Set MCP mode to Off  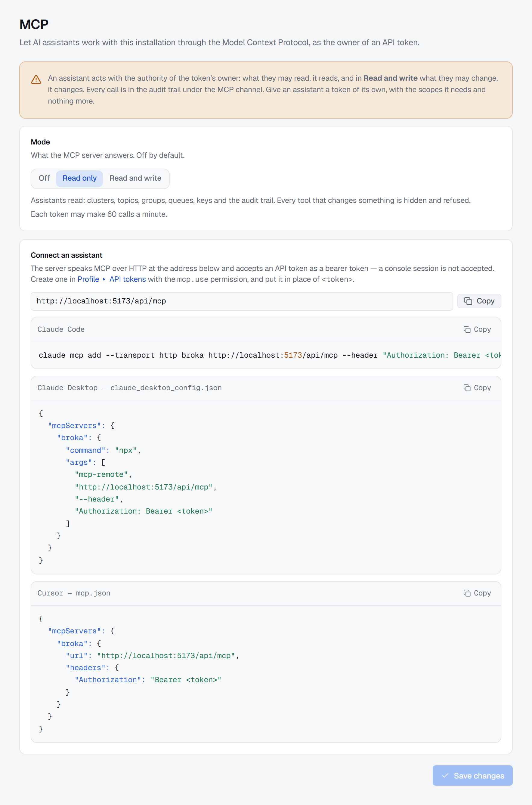coord(44,179)
